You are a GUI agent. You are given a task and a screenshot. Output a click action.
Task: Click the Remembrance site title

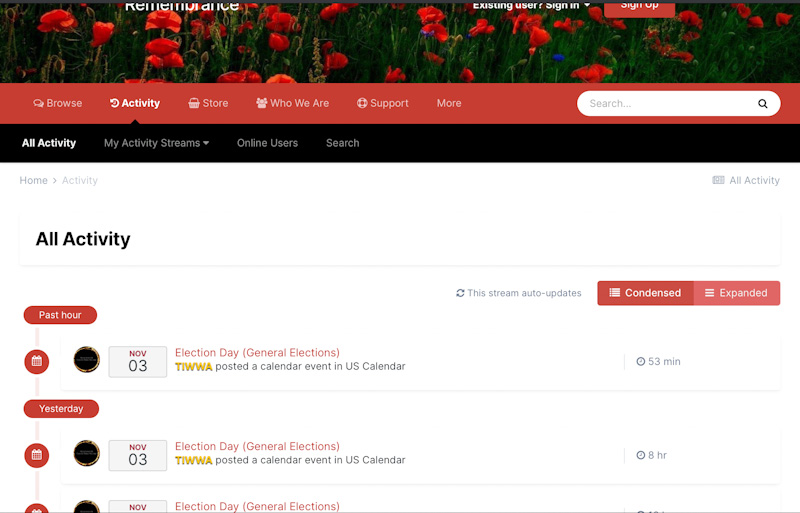tap(182, 6)
